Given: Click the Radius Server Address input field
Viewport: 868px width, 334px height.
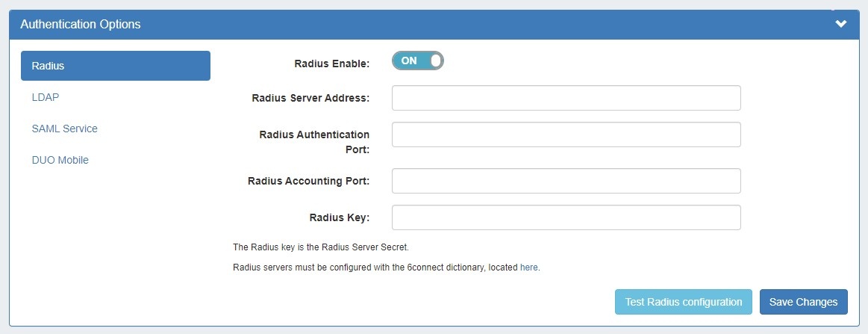Looking at the screenshot, I should pos(566,98).
